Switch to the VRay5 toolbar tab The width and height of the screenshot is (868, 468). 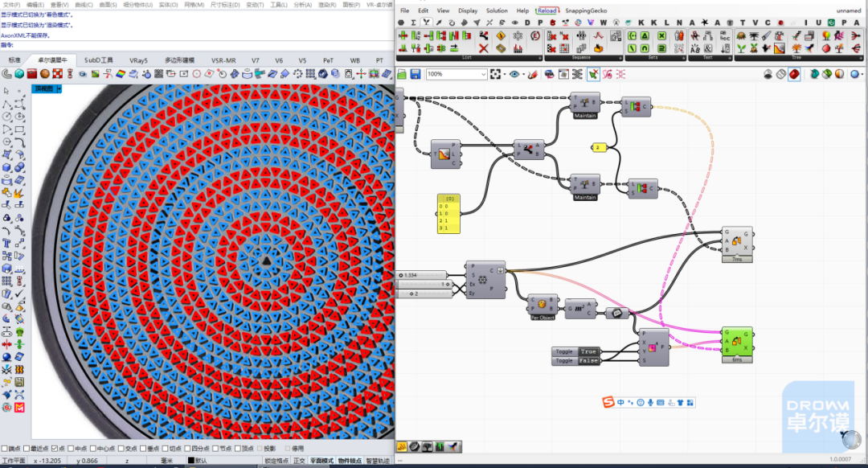[x=138, y=60]
